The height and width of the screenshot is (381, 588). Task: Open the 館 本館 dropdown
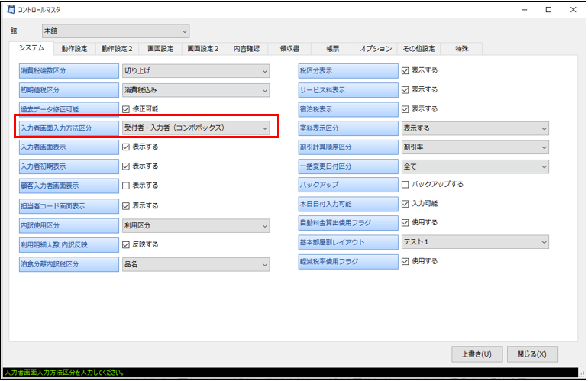[x=115, y=31]
